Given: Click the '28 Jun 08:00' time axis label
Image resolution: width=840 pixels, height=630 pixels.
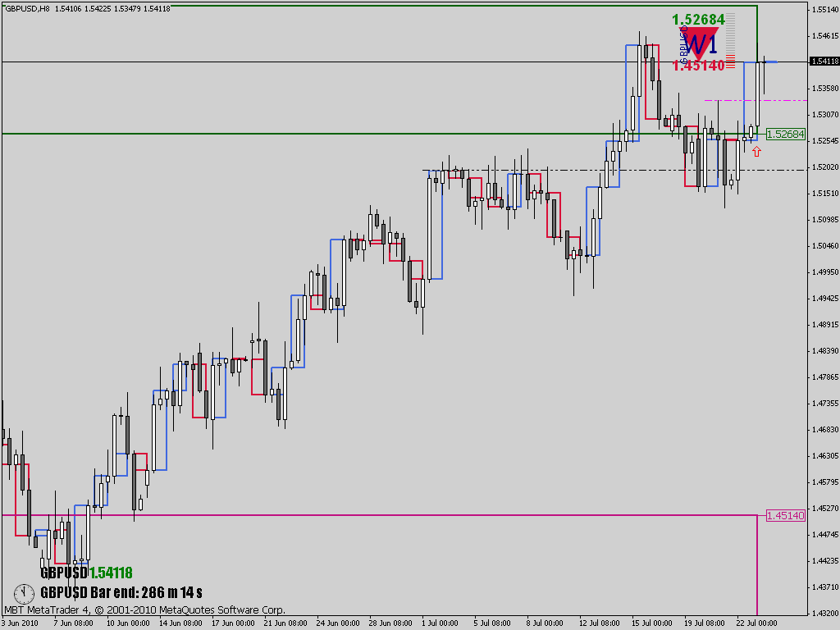Looking at the screenshot, I should click(x=390, y=623).
